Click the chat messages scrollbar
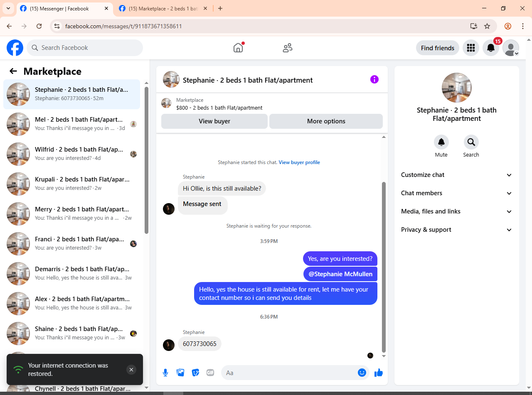The height and width of the screenshot is (395, 532). pyautogui.click(x=384, y=267)
